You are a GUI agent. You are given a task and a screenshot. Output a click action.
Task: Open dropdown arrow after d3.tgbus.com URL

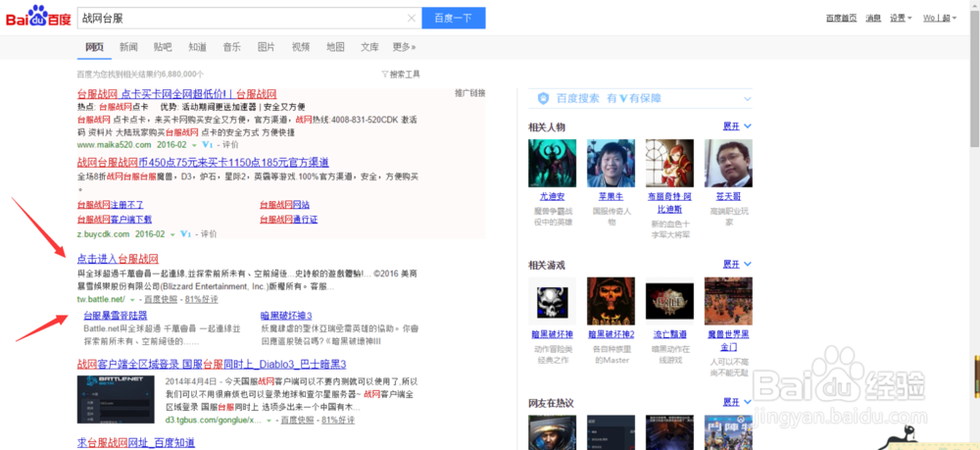269,421
